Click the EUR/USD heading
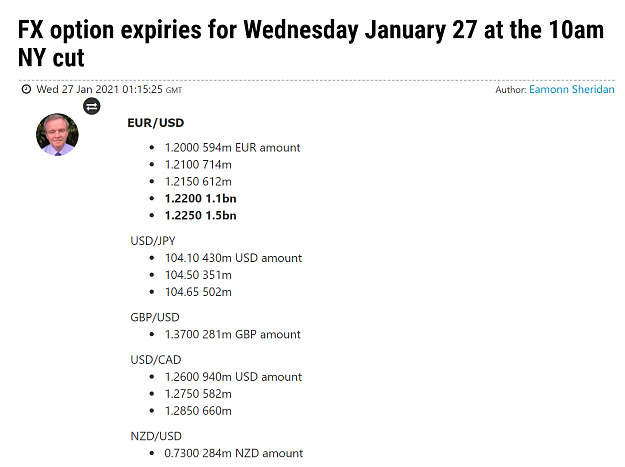The height and width of the screenshot is (467, 625). [155, 123]
